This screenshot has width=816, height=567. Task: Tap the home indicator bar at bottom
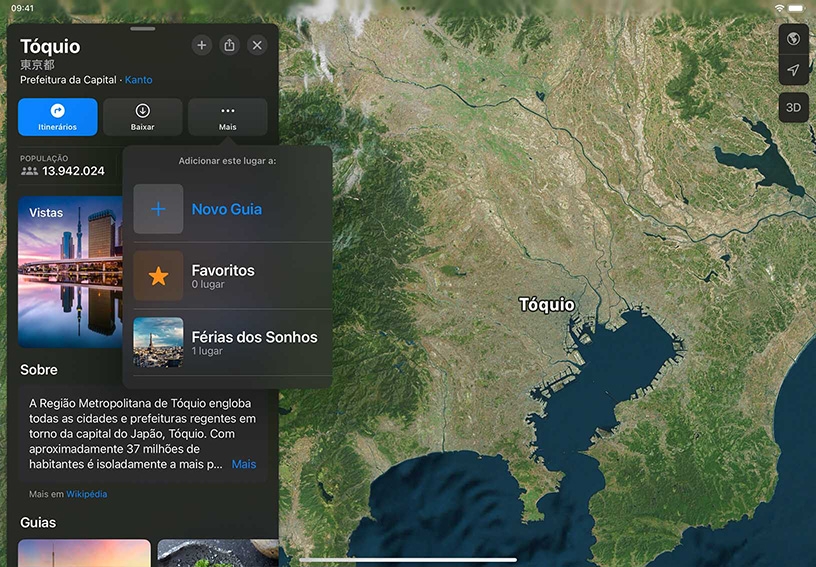(x=408, y=560)
